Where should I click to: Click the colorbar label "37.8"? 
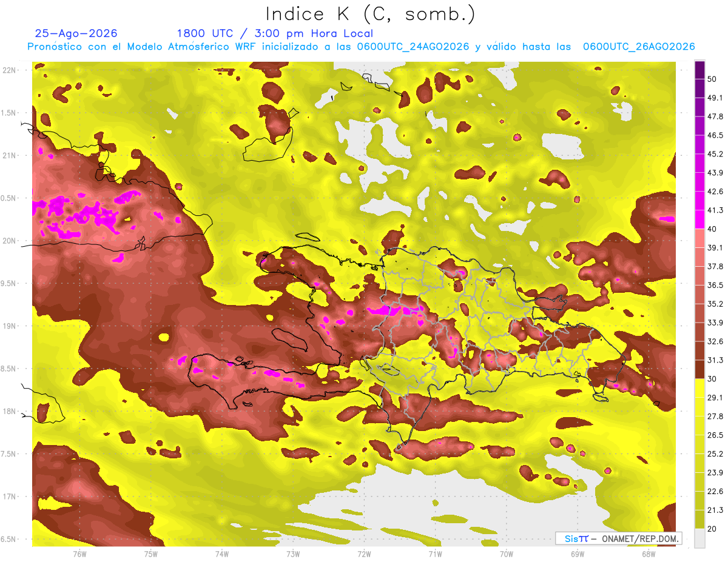[x=715, y=266]
